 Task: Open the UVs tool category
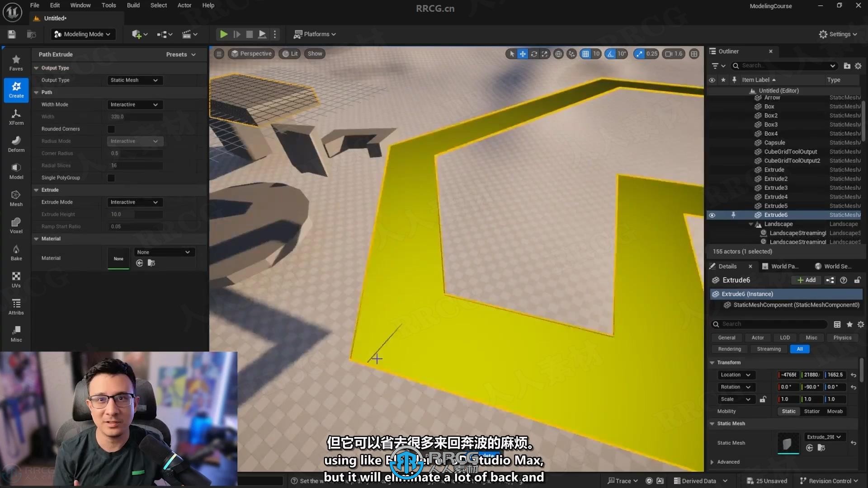16,280
